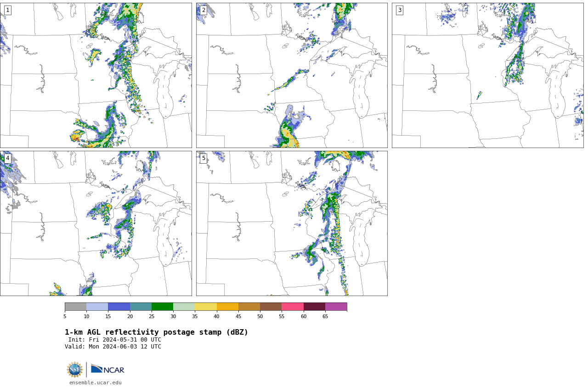Open ensemble member 4 reflectivity map

[96, 223]
